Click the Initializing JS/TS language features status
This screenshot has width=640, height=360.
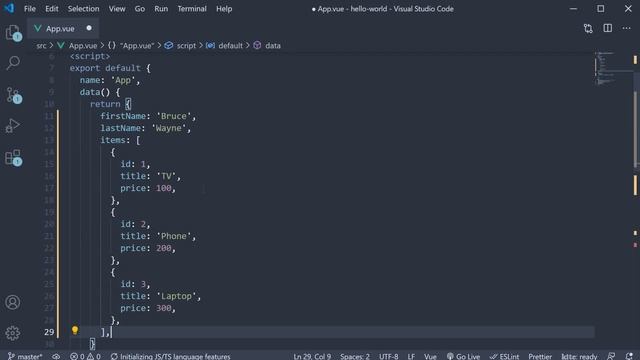[x=171, y=356]
